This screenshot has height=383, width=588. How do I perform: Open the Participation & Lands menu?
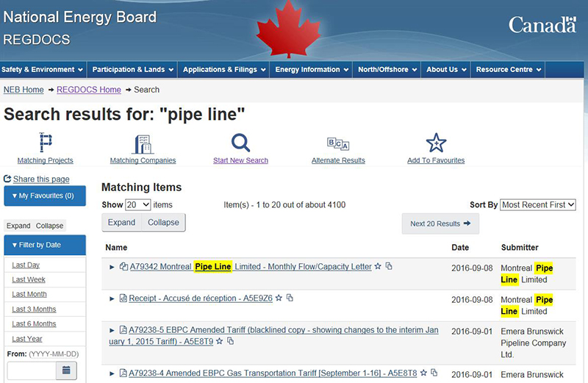click(x=133, y=69)
